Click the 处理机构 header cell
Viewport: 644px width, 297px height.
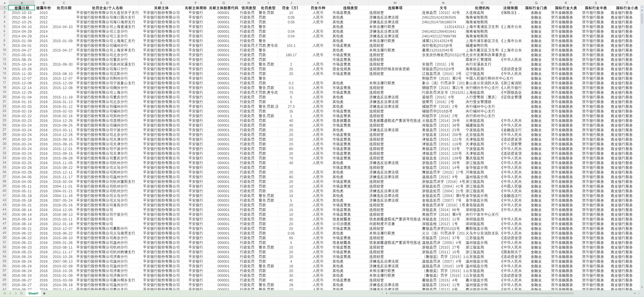(x=482, y=8)
